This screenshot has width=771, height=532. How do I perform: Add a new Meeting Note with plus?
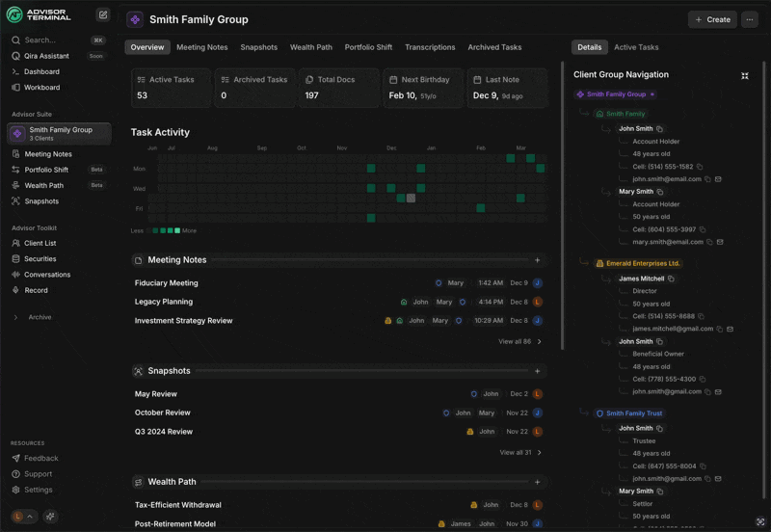[538, 260]
